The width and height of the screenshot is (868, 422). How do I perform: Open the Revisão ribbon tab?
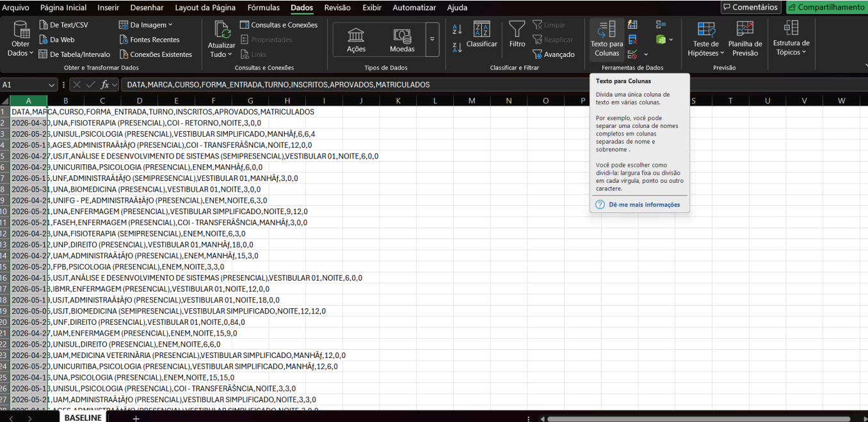point(337,8)
